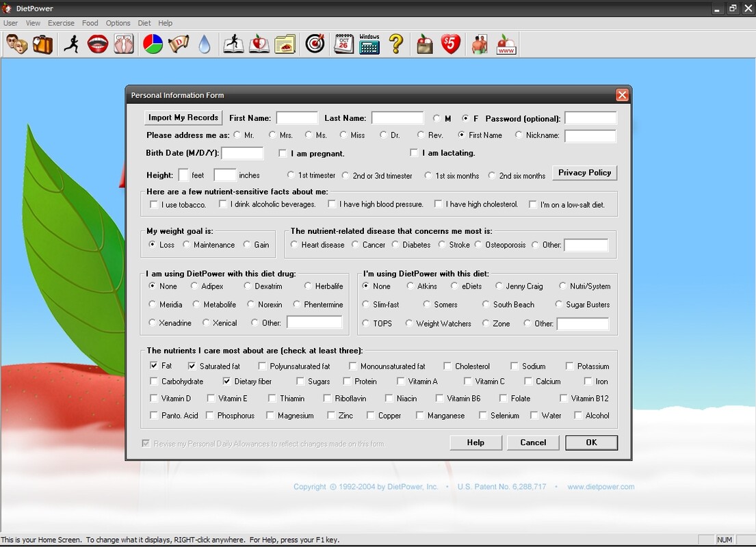Open the Options menu

118,23
